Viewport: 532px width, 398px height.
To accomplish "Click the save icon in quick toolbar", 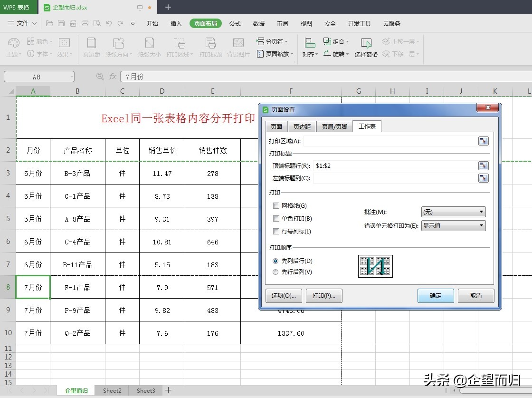I will pyautogui.click(x=61, y=23).
